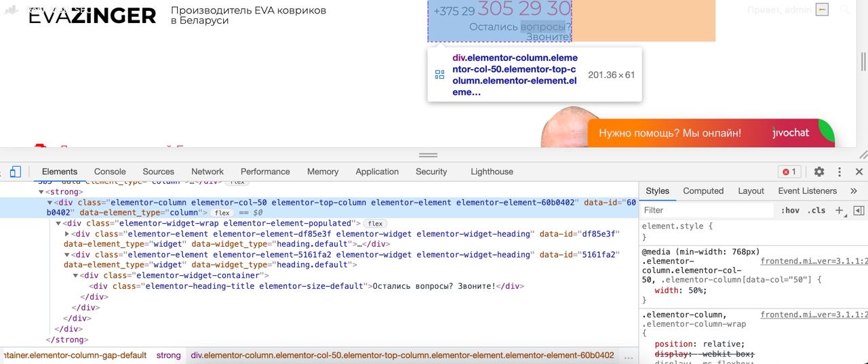The image size is (868, 364).
Task: Grab the DevTools horizontal resize handle
Action: (428, 155)
